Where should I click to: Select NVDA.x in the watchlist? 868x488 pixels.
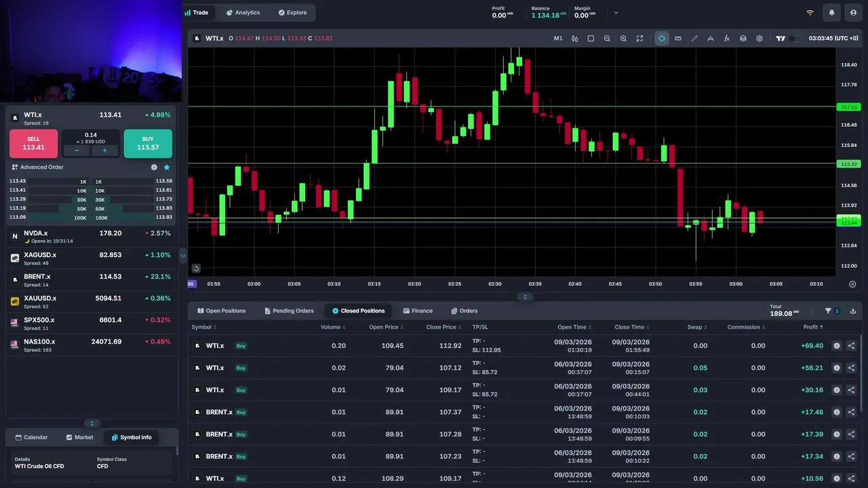point(91,237)
